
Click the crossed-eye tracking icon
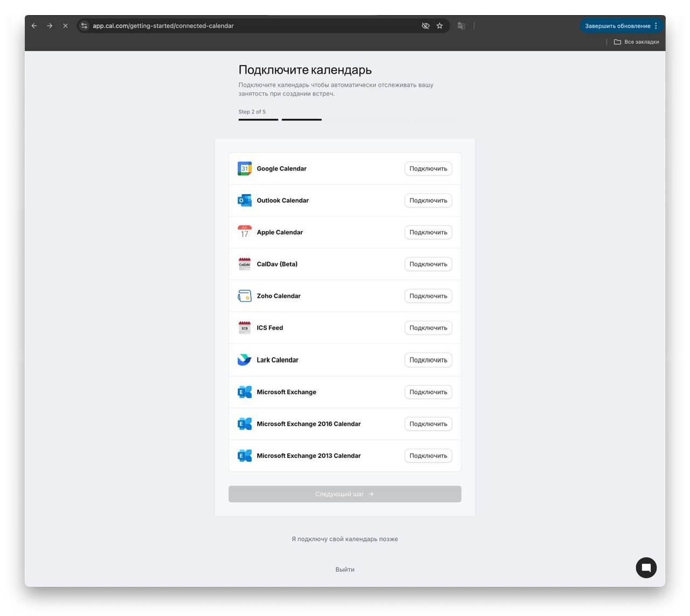(x=425, y=26)
